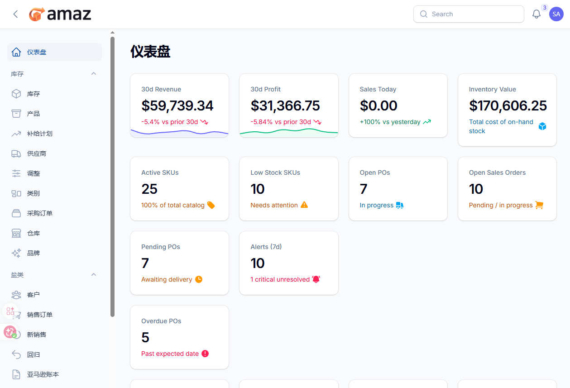This screenshot has width=570, height=388.
Task: Click the red exclamation icon on Overdue POs
Action: pos(205,353)
